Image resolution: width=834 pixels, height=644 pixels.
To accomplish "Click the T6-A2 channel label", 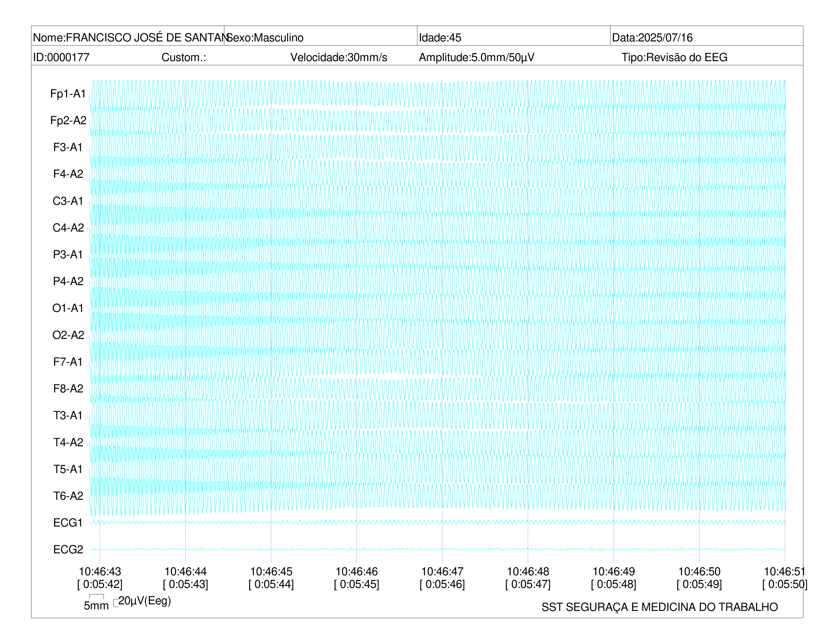I will pyautogui.click(x=68, y=496).
